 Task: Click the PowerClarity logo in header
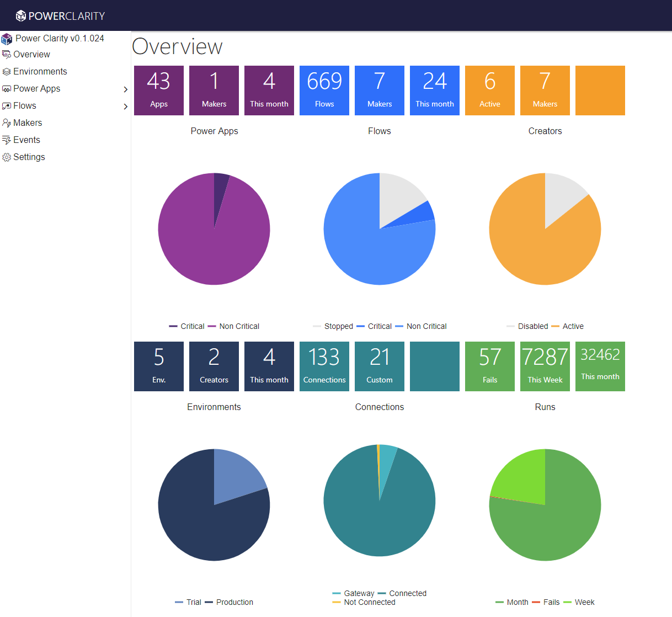[x=60, y=16]
